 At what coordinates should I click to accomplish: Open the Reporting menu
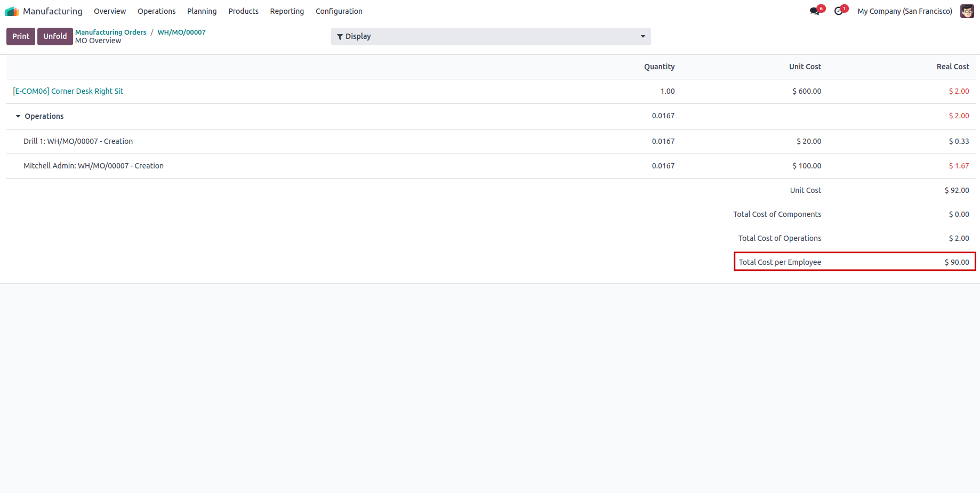click(x=287, y=11)
